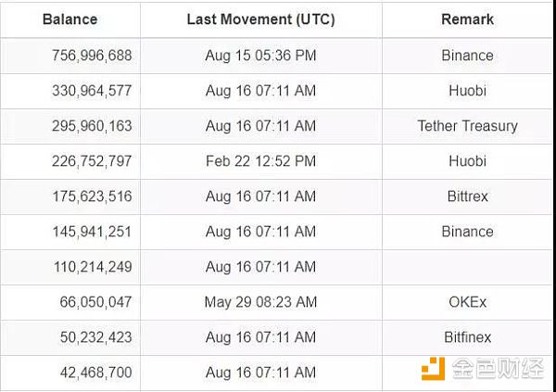
Task: Click the Jinse Finance Chinese watermark text
Action: tap(498, 369)
